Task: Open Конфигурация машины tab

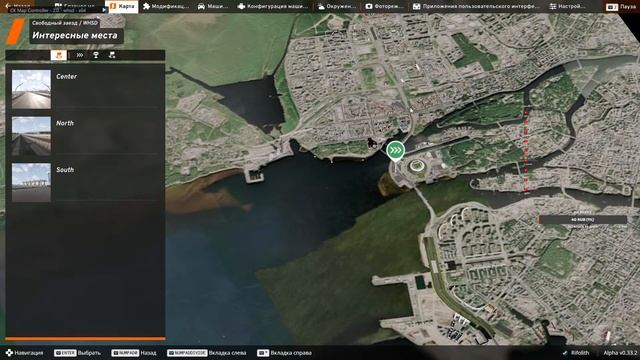Action: (x=273, y=6)
